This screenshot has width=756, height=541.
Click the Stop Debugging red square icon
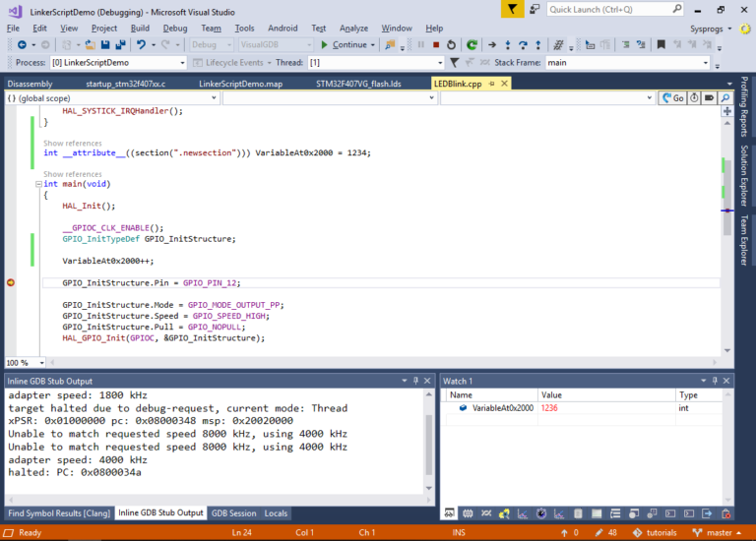click(436, 45)
